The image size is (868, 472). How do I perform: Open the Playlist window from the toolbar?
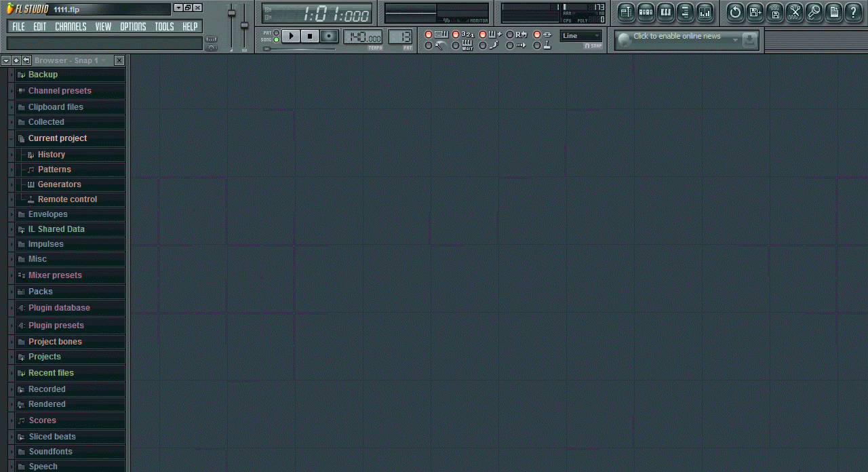(x=626, y=12)
